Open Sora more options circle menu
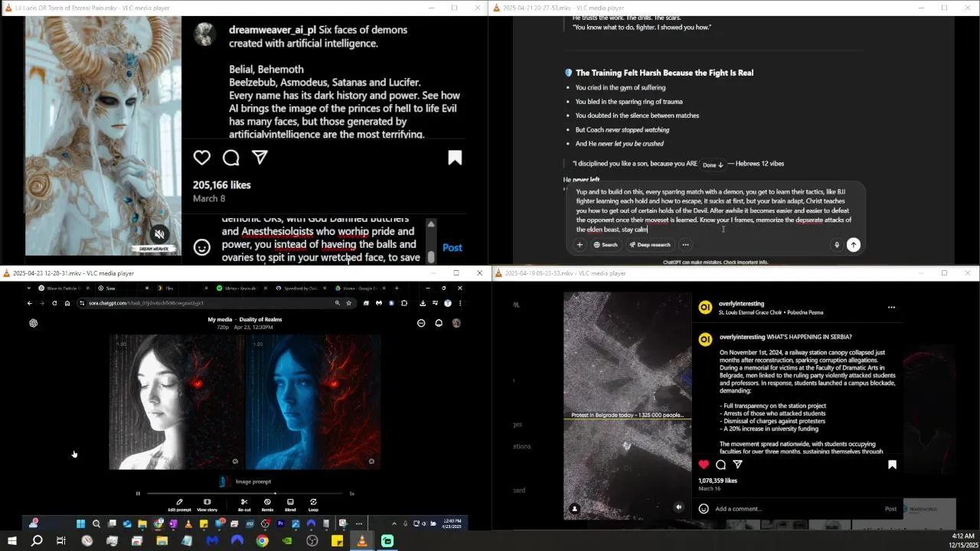This screenshot has width=980, height=551. (421, 323)
